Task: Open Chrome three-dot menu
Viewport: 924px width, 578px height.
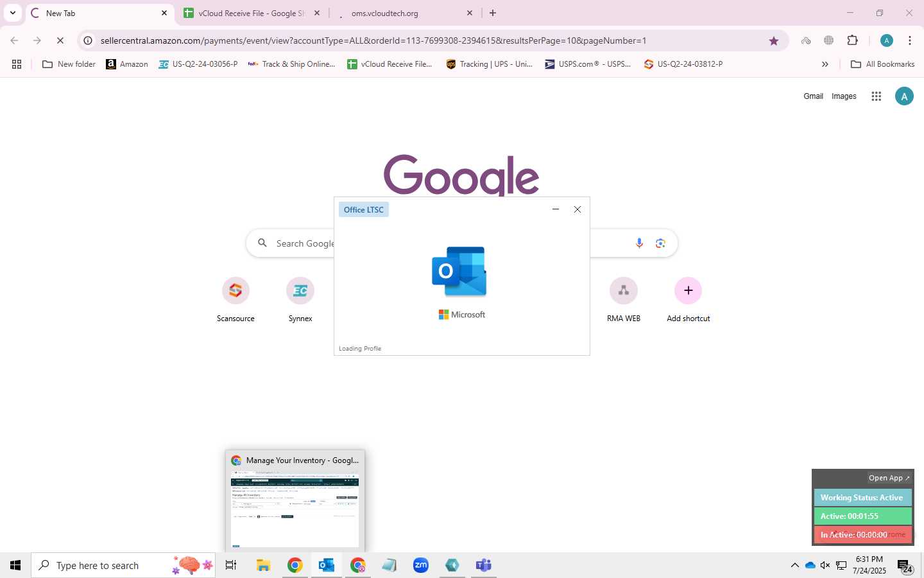Action: [910, 40]
